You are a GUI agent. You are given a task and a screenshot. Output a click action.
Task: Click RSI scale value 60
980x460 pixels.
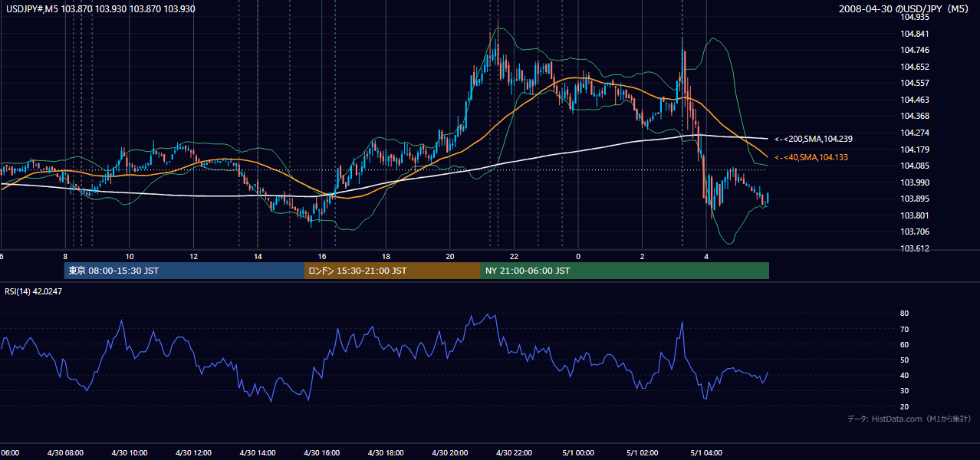[904, 344]
